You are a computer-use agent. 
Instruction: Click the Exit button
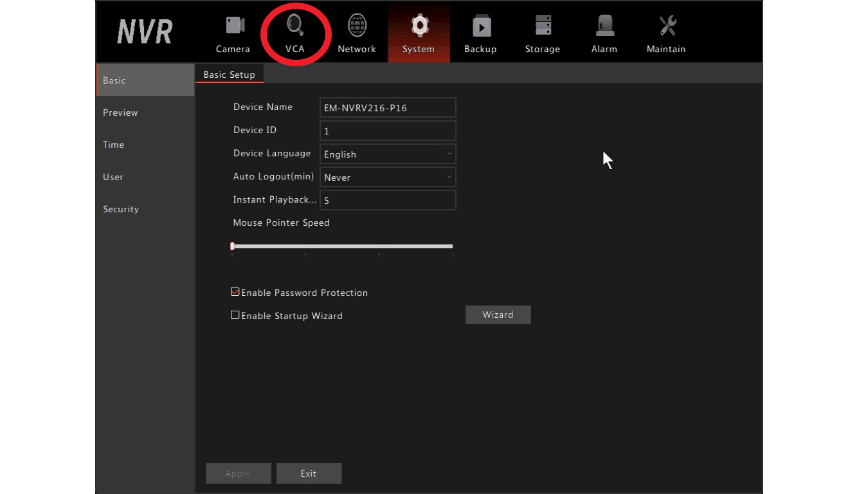[309, 473]
